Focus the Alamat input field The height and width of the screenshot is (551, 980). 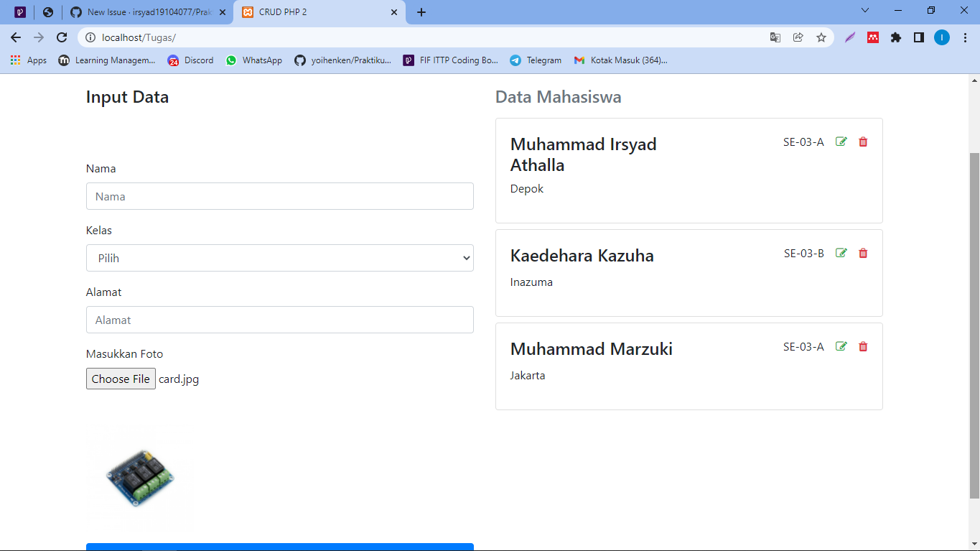click(280, 320)
